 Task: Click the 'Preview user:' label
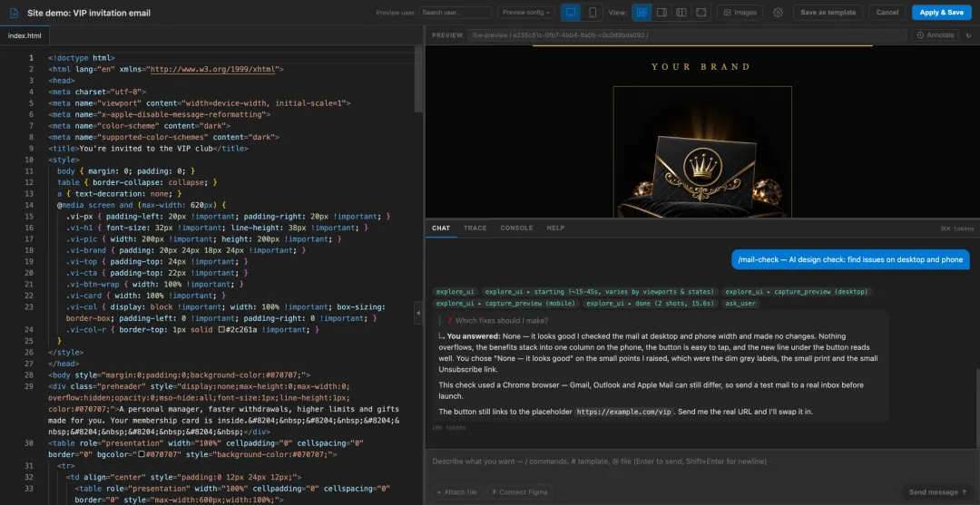(x=396, y=13)
